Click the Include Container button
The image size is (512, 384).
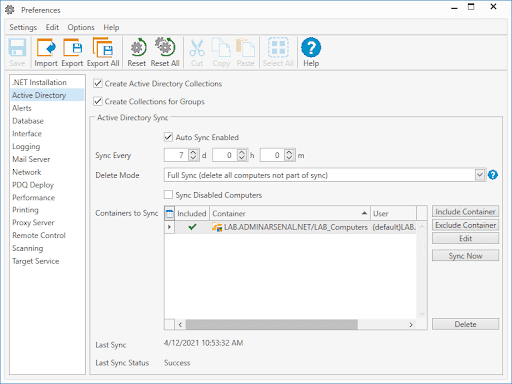point(465,211)
